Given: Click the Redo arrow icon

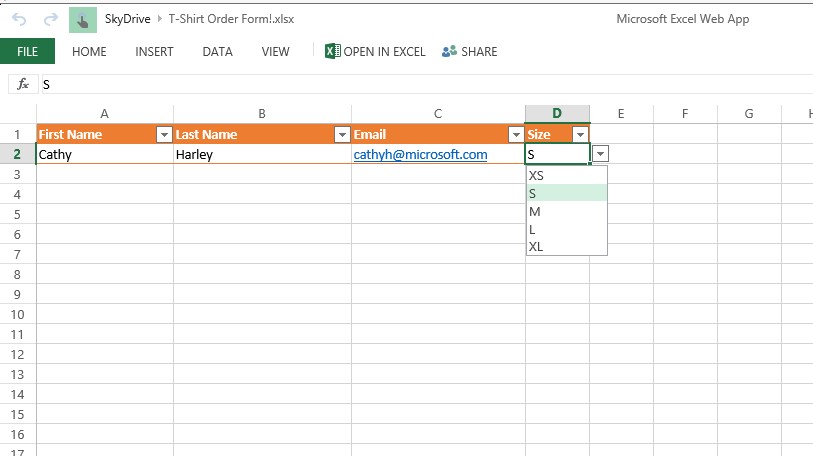Looking at the screenshot, I should 51,20.
